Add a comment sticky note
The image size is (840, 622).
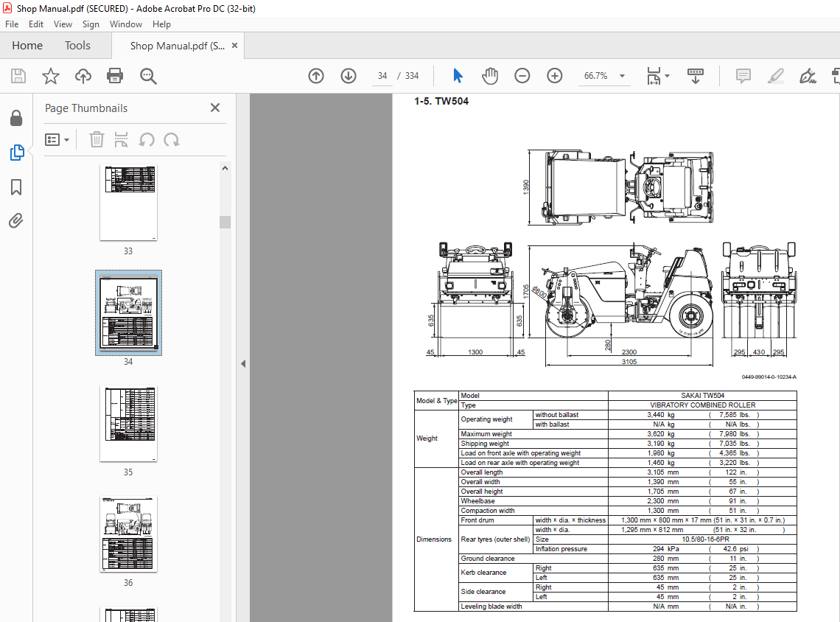743,76
